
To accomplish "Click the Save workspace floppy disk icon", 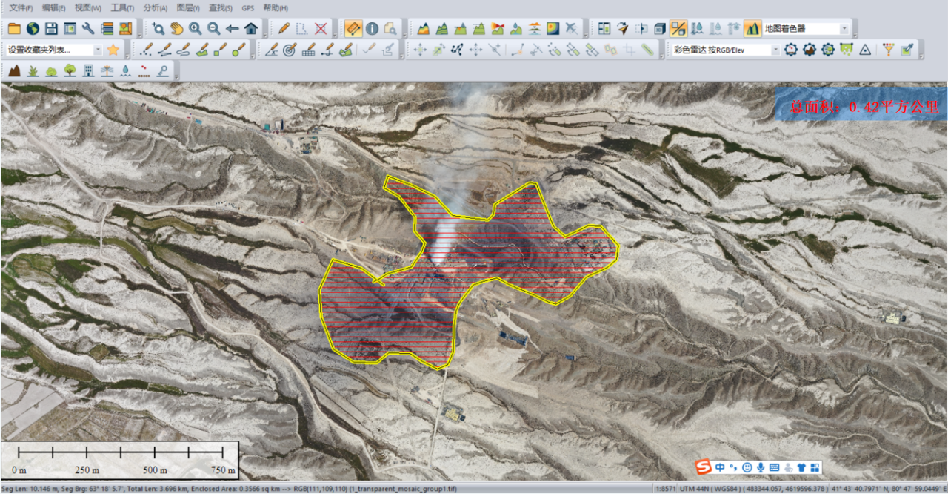I will [x=50, y=28].
